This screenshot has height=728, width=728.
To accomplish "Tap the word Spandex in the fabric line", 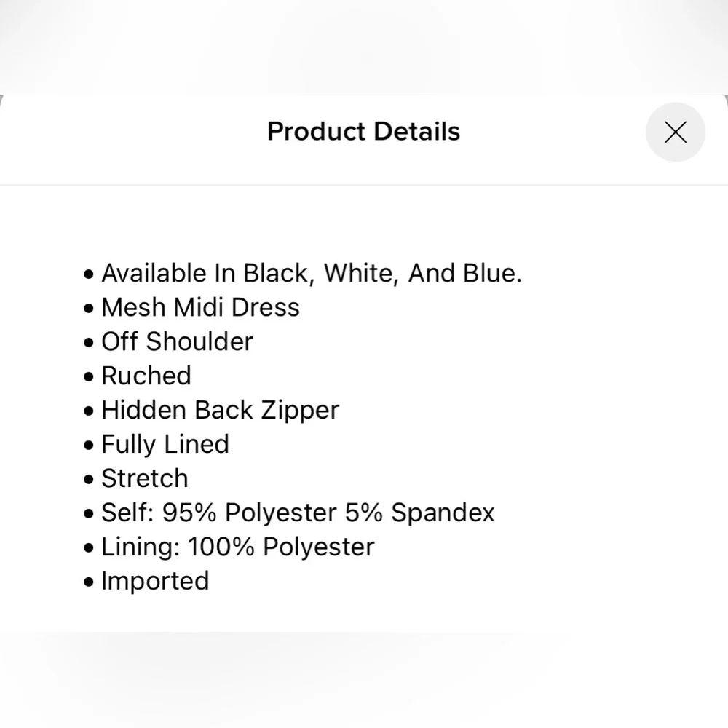I will 443,513.
